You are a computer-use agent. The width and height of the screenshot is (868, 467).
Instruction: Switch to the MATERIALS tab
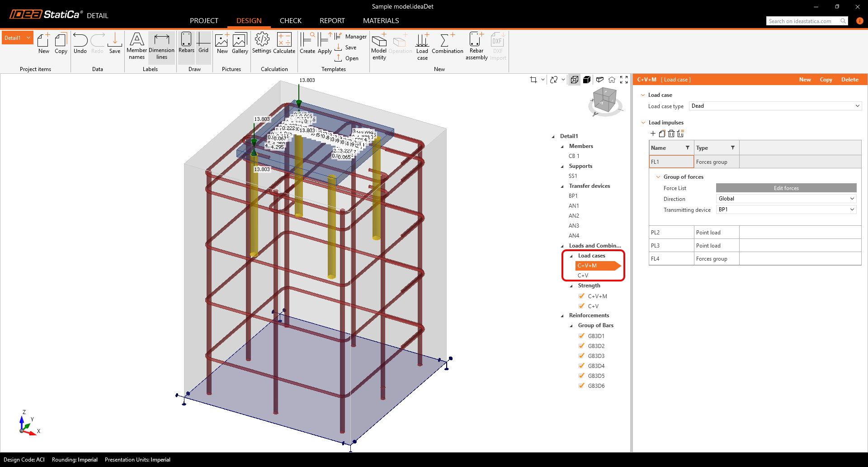click(x=381, y=20)
